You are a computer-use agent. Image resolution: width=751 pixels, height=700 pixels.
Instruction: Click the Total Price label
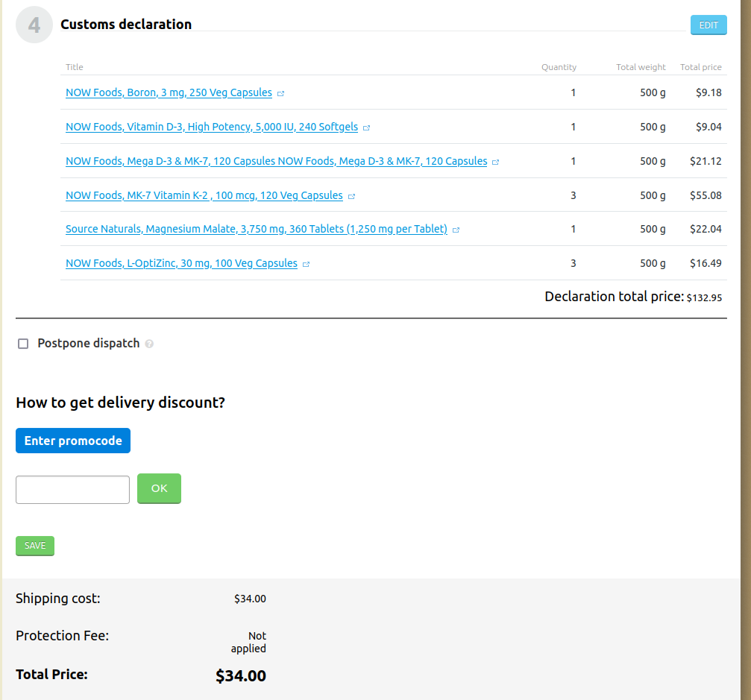(x=51, y=675)
